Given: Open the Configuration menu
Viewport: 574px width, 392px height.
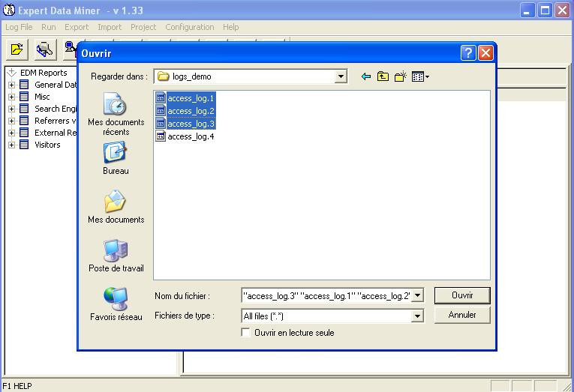Looking at the screenshot, I should coord(190,27).
